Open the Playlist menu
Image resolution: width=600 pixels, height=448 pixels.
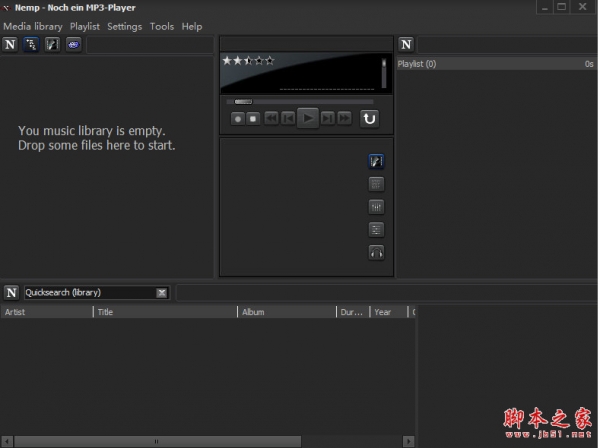coord(85,26)
